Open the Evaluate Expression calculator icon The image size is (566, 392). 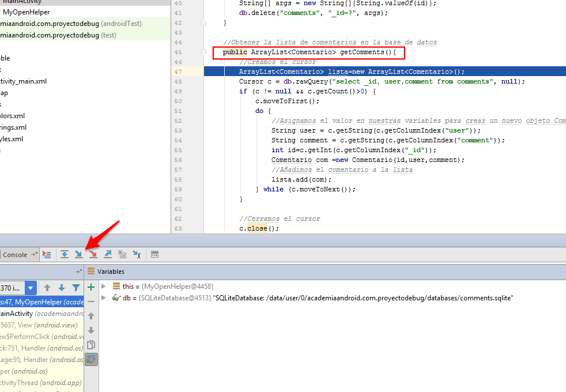click(155, 254)
